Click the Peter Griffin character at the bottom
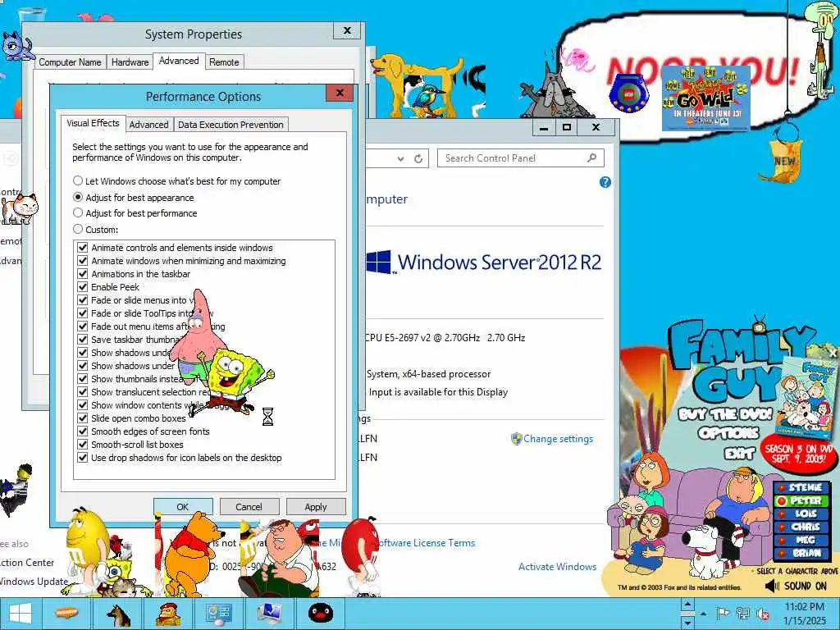 point(285,559)
